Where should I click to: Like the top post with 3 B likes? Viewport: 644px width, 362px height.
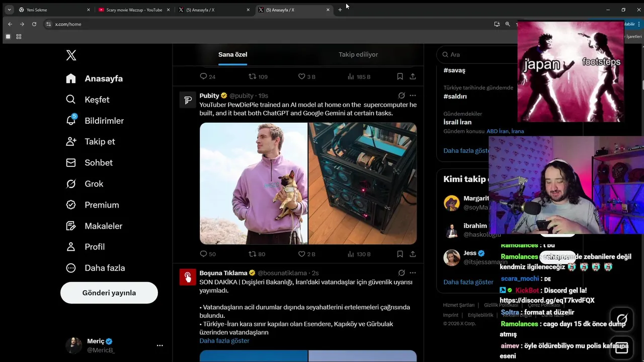[307, 76]
